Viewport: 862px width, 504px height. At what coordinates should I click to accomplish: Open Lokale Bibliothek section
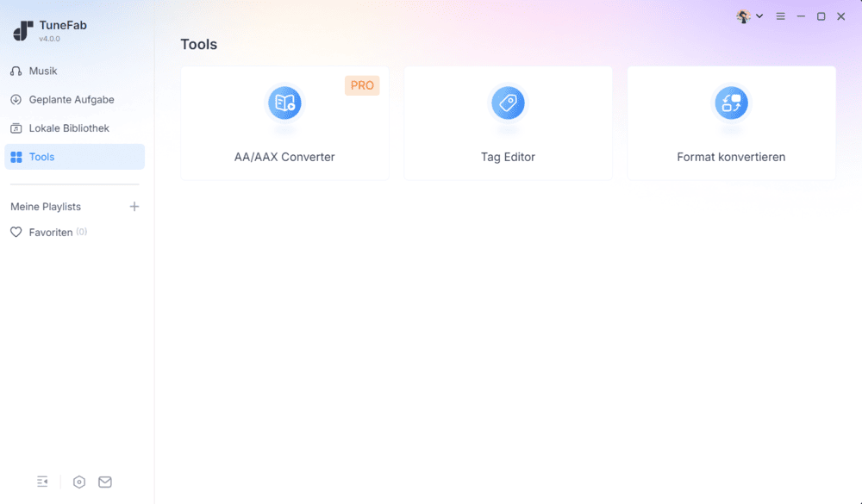pyautogui.click(x=69, y=128)
